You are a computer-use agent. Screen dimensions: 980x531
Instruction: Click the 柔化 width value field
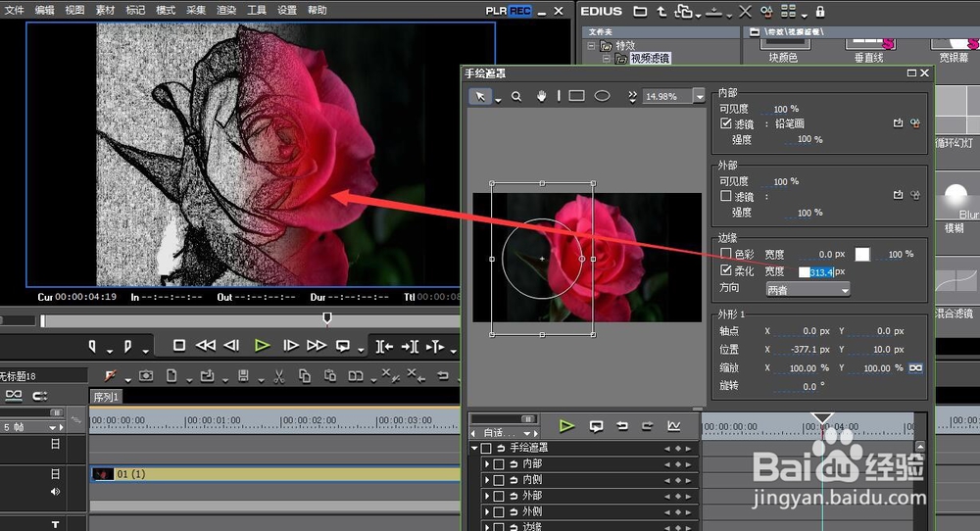pos(820,271)
